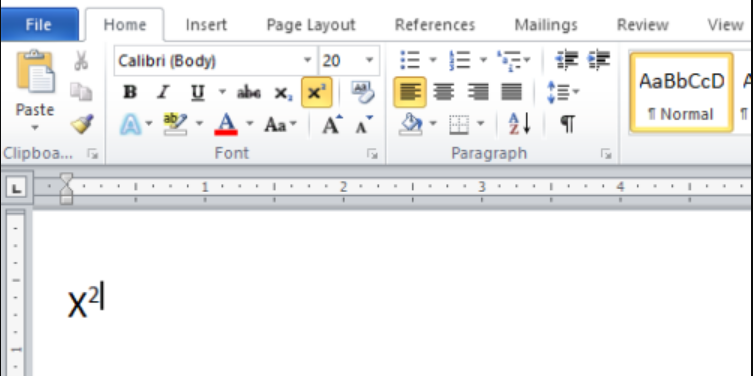Toggle Bold formatting

[130, 92]
